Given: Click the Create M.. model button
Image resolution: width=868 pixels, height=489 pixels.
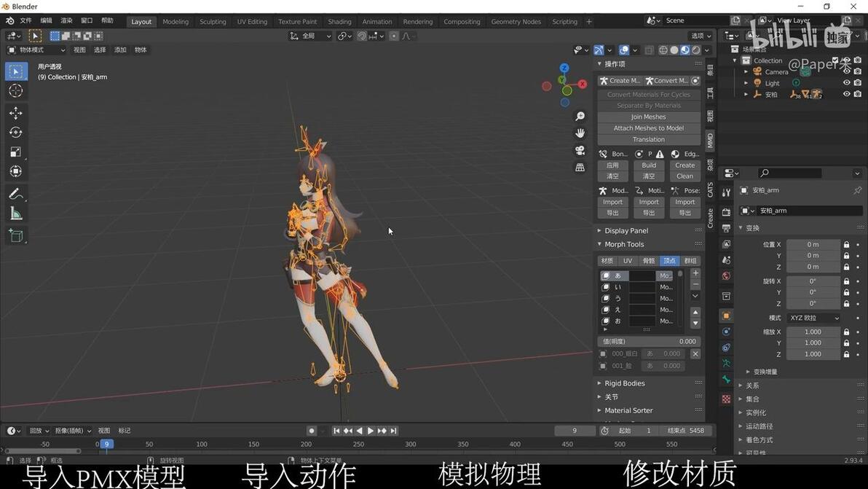Looking at the screenshot, I should [x=620, y=80].
